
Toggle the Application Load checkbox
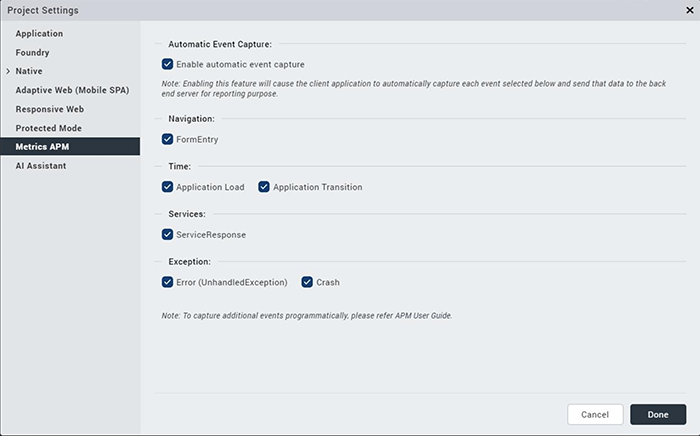click(x=167, y=187)
